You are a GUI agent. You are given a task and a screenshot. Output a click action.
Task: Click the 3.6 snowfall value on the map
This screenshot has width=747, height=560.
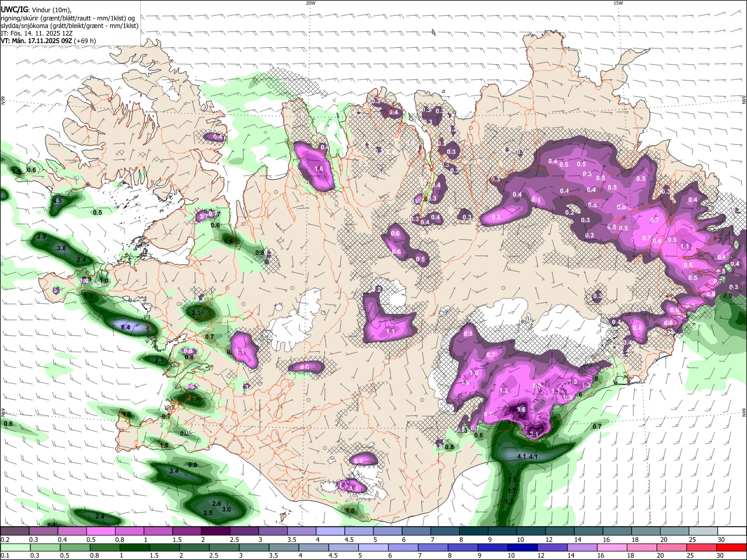click(x=522, y=410)
